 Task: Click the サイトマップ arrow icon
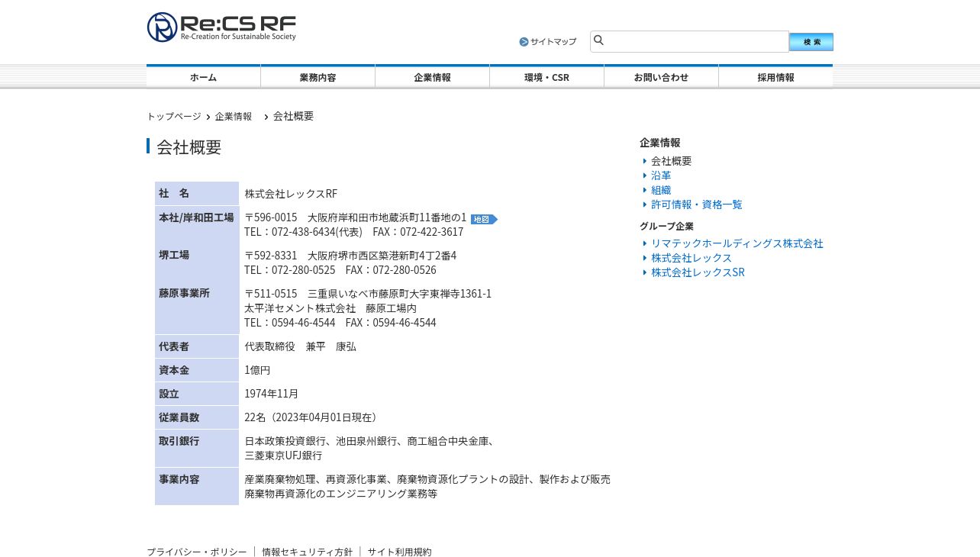524,42
